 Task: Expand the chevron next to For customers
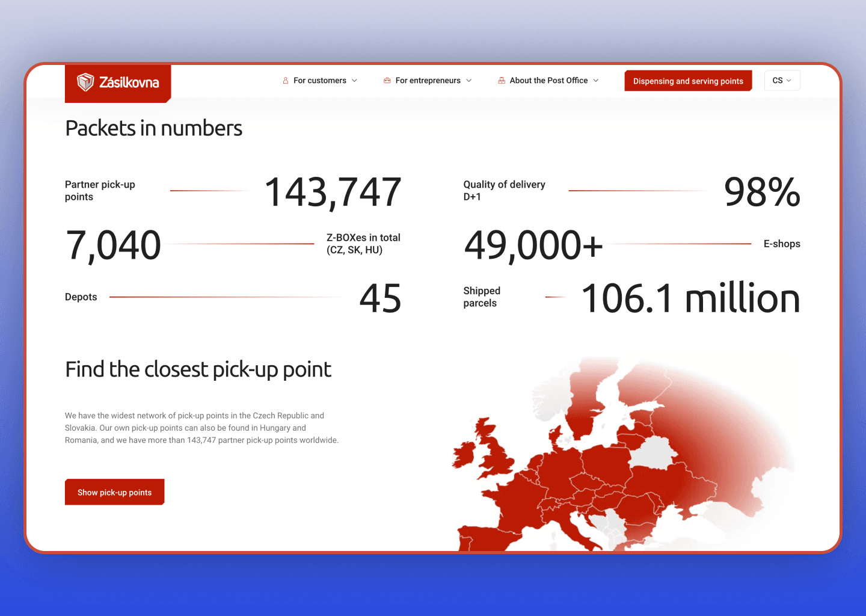coord(355,81)
